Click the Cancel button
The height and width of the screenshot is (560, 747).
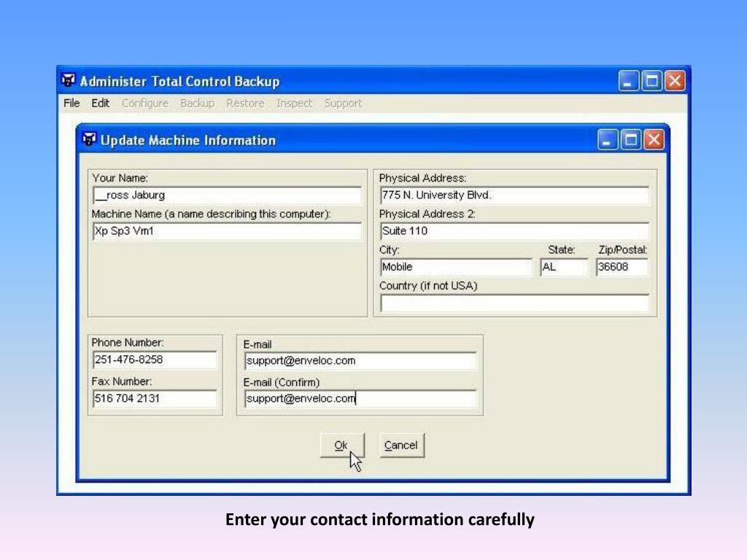[402, 446]
